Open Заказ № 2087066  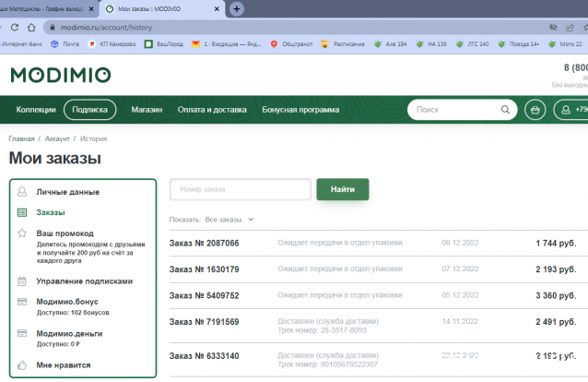pos(204,244)
